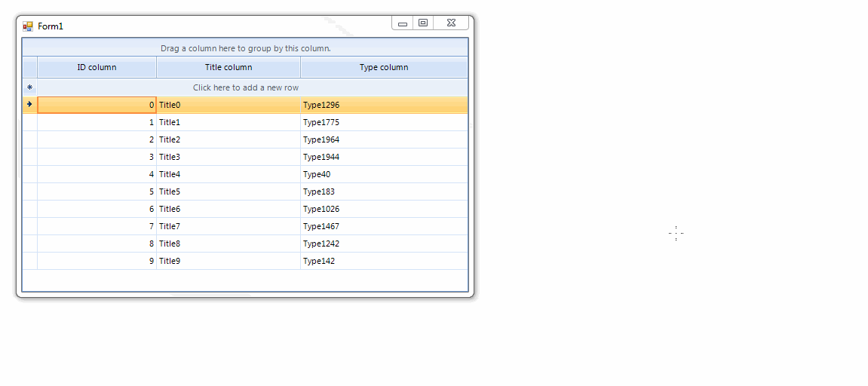Click the Title column header
868x386 pixels.
pyautogui.click(x=229, y=67)
